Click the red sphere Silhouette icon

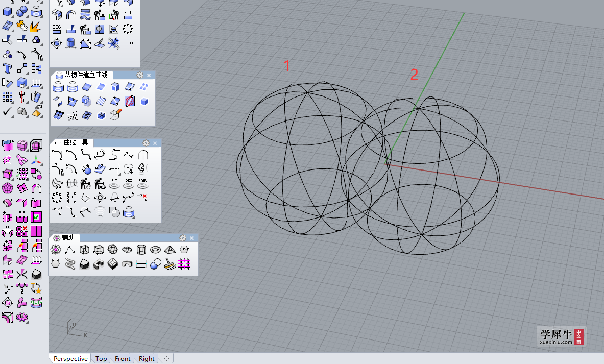[x=130, y=101]
